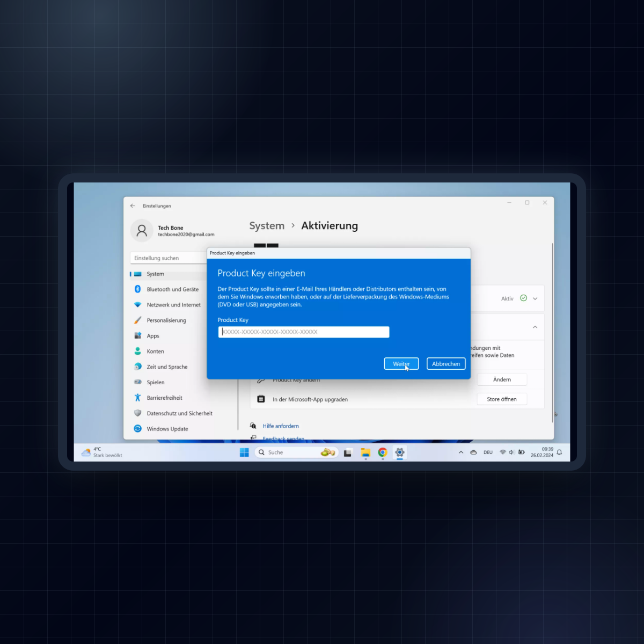Go to System in the breadcrumb
644x644 pixels.
tap(267, 226)
